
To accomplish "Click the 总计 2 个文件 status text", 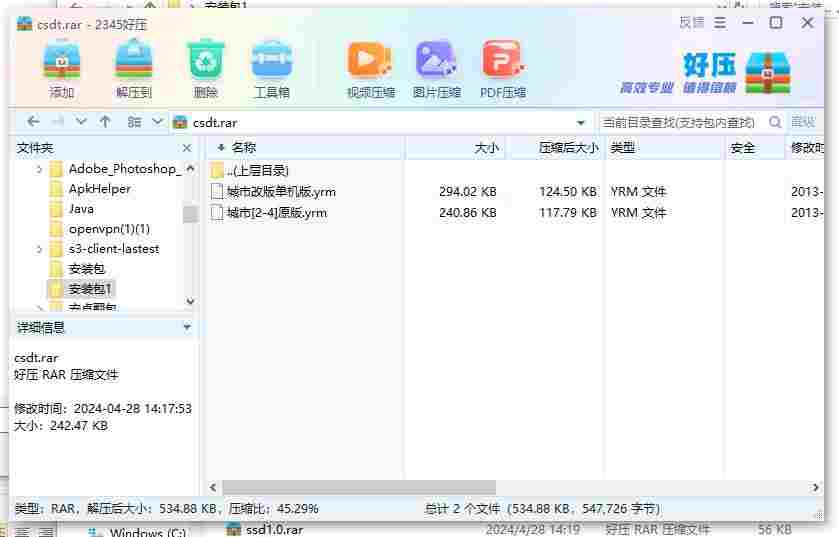I will click(543, 509).
